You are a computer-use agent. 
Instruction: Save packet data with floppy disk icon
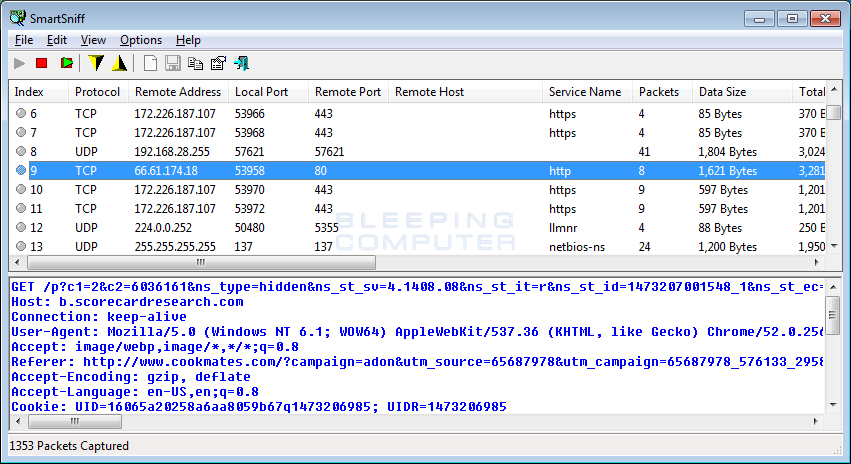[173, 63]
